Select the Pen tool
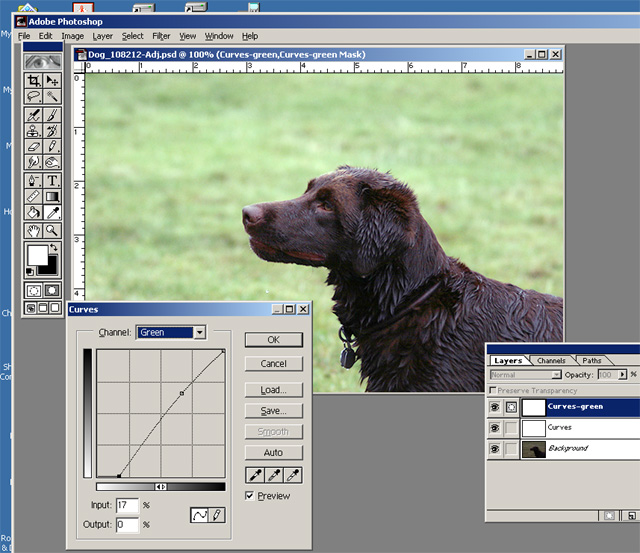 tap(33, 180)
